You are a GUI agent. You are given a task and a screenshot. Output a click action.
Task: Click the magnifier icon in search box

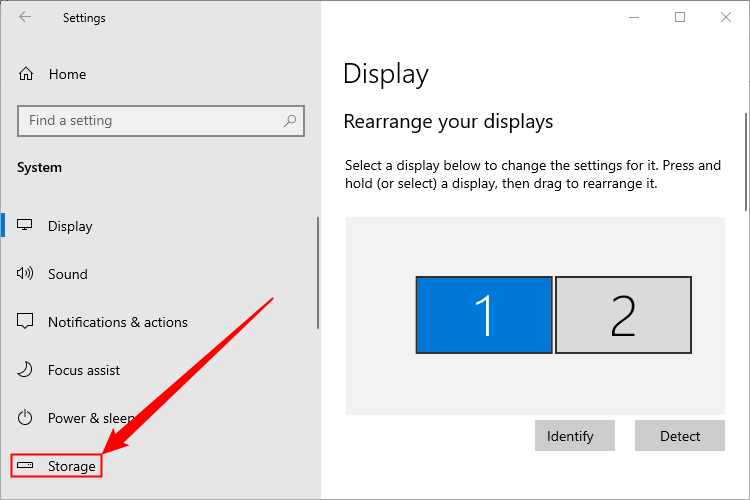tap(290, 121)
